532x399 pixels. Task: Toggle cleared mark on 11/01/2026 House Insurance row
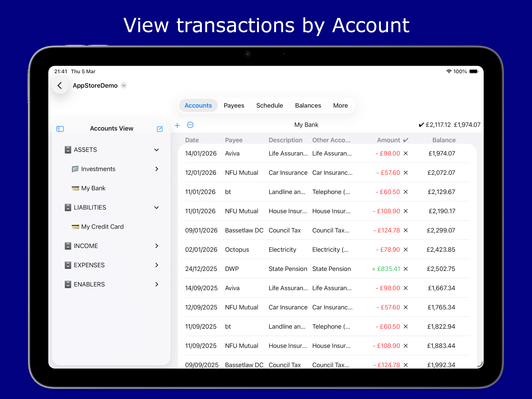coord(406,211)
